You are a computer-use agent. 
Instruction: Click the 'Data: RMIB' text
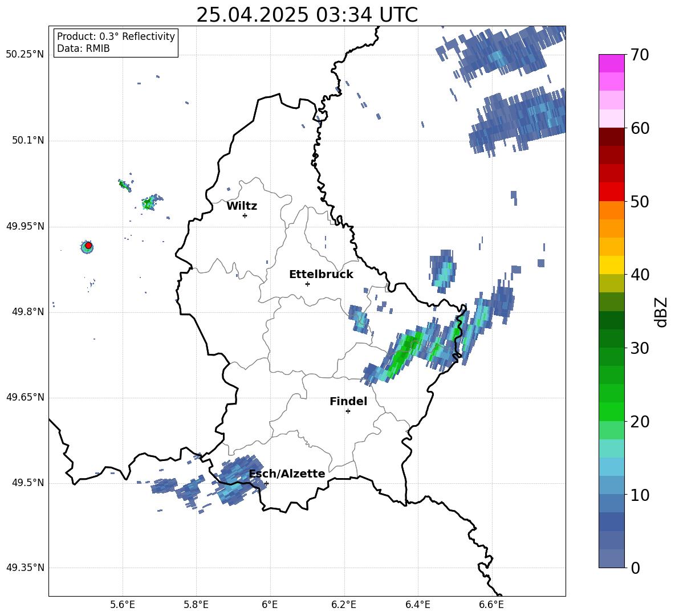click(x=83, y=48)
